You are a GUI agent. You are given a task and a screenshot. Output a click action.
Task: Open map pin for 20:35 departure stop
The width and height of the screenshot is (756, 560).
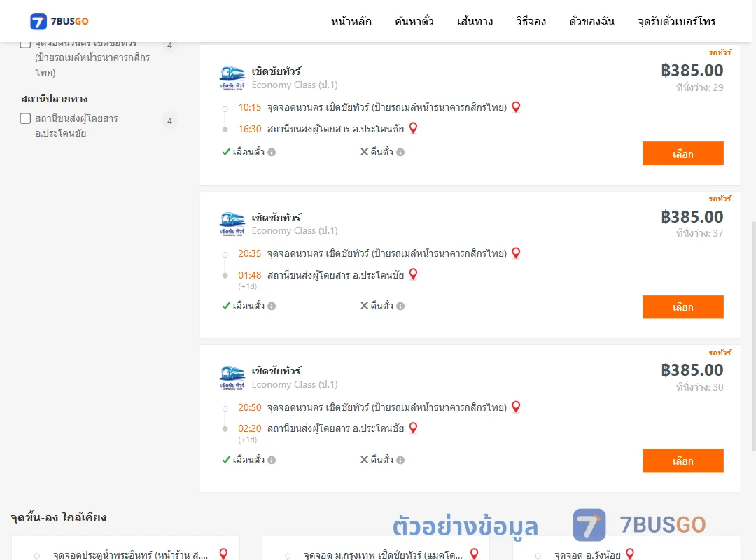point(516,253)
